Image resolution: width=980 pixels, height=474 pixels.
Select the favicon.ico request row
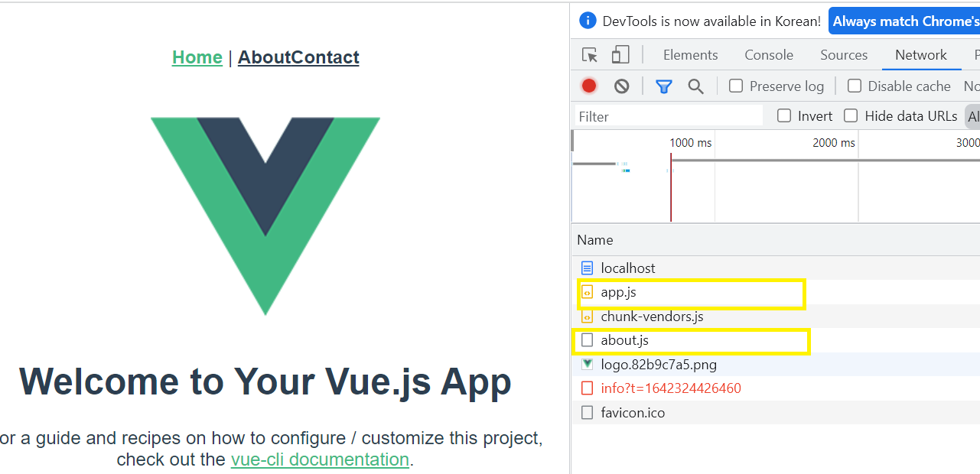click(x=776, y=413)
